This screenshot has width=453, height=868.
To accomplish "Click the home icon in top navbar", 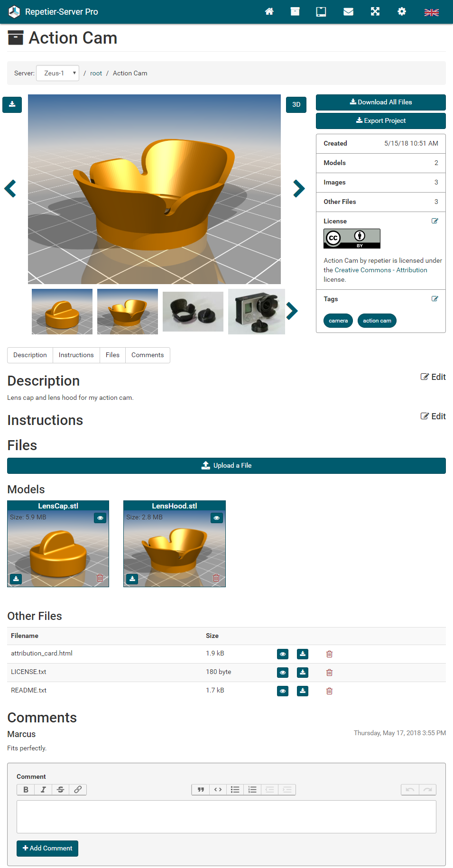I will pos(269,11).
